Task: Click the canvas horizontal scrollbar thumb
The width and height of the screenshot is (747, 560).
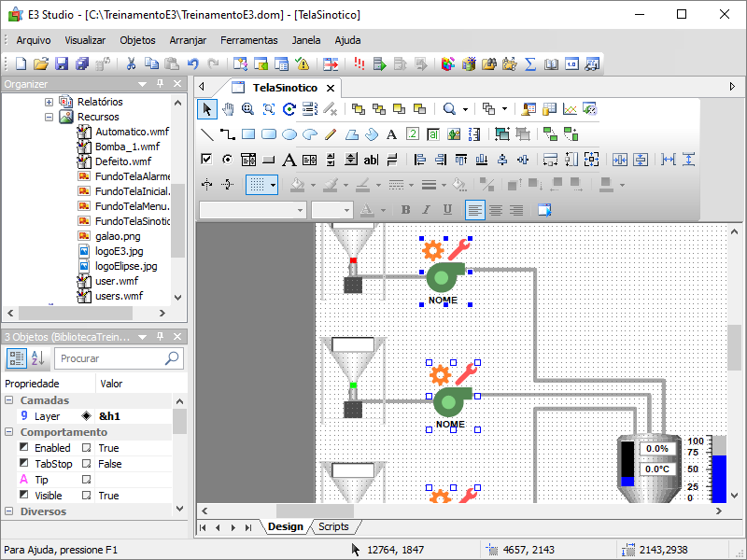Action: tap(315, 511)
